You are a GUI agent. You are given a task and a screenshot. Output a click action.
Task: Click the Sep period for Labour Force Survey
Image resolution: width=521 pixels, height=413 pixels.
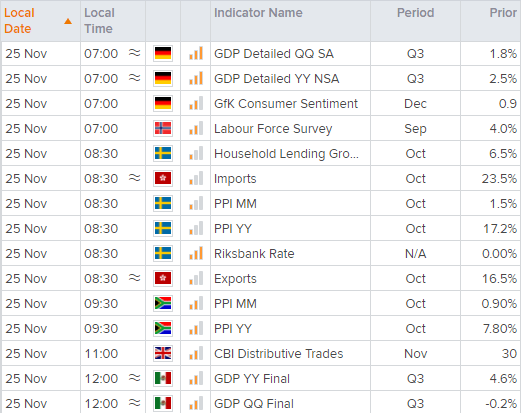point(415,129)
